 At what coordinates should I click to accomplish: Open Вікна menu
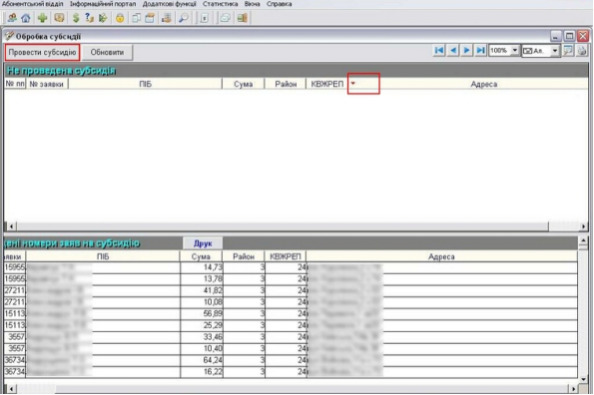coord(252,4)
